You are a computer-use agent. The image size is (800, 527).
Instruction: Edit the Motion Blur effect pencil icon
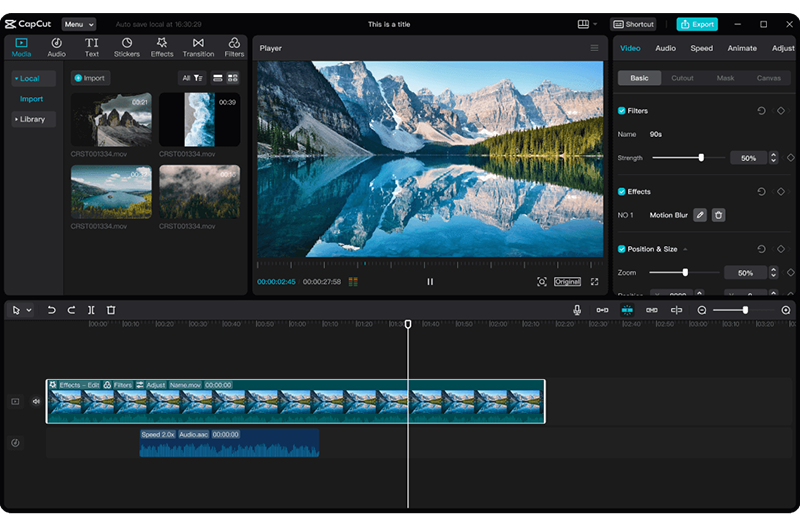click(x=700, y=215)
